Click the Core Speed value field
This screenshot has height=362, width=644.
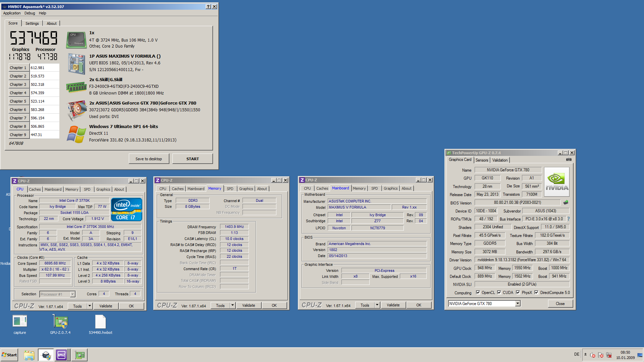coord(55,263)
